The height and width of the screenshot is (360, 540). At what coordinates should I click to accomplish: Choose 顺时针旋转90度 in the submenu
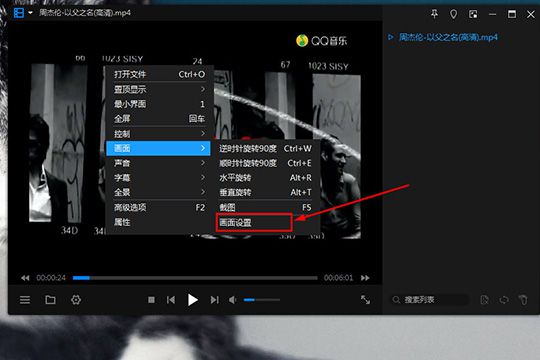pos(265,163)
